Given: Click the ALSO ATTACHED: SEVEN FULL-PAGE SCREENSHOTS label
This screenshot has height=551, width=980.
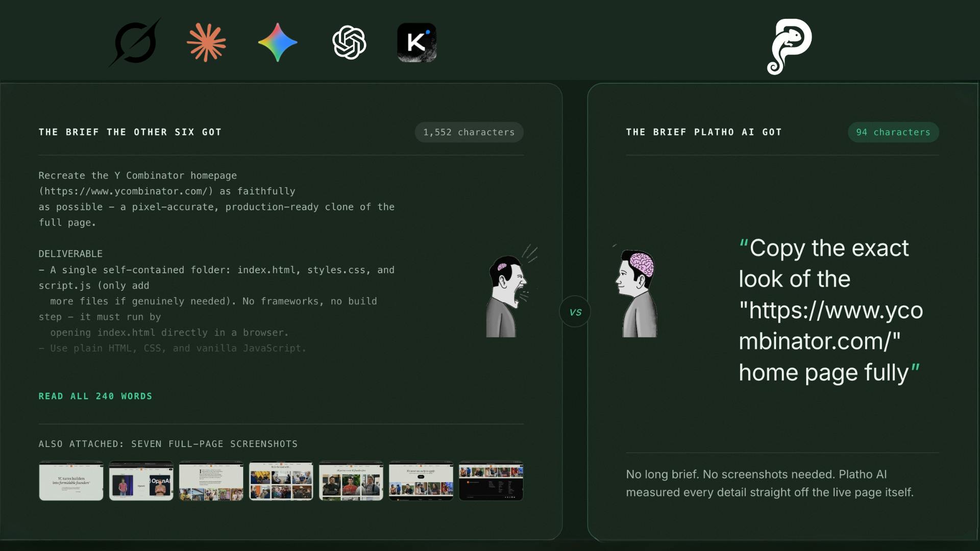Looking at the screenshot, I should pos(168,444).
